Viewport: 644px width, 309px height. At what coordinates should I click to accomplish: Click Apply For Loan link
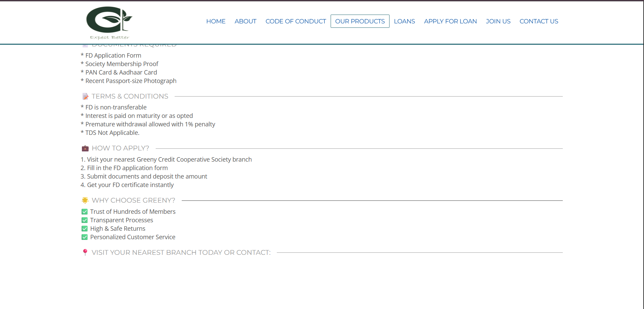click(x=450, y=21)
